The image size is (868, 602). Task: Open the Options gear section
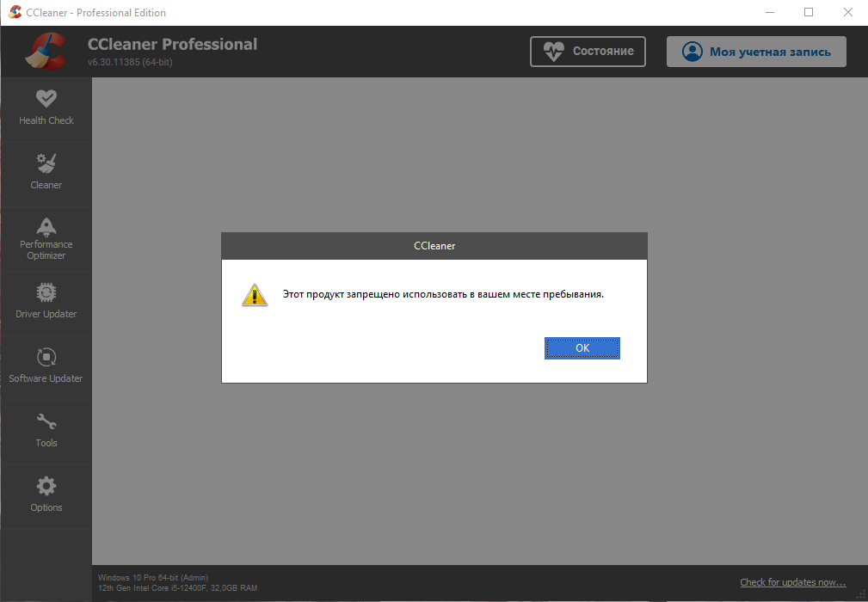(x=46, y=497)
